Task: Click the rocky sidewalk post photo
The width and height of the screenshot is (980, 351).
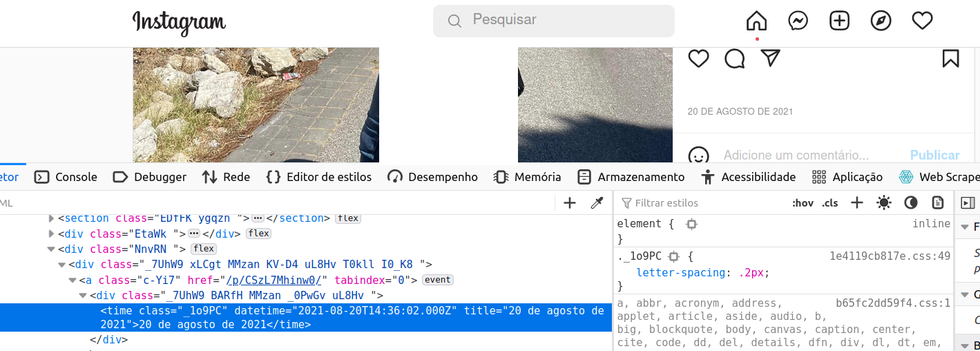Action: pos(256,105)
